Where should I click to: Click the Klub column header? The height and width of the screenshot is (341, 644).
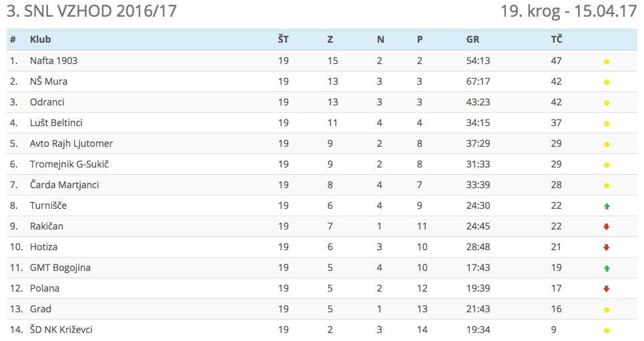40,39
